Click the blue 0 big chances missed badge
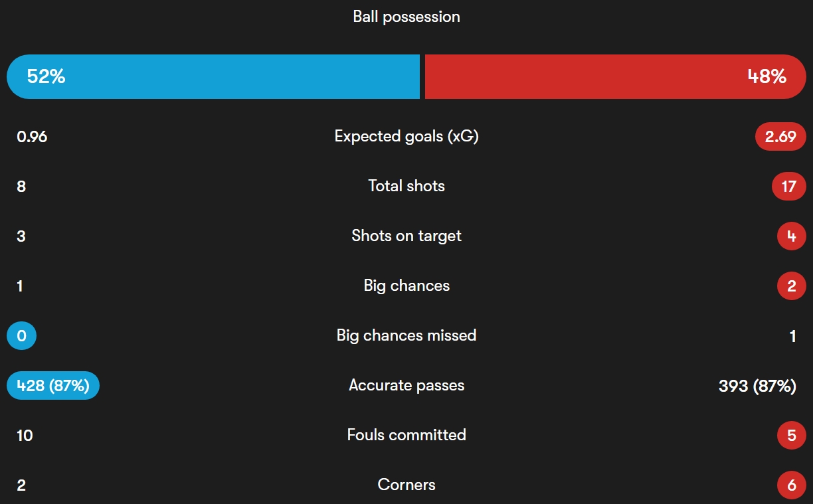This screenshot has width=813, height=504. [21, 336]
